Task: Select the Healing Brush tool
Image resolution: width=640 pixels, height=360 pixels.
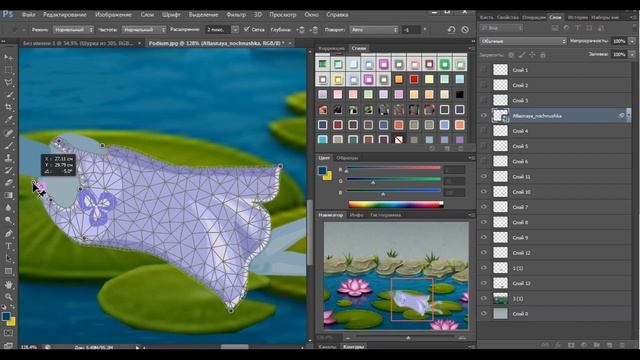Action: [8, 133]
